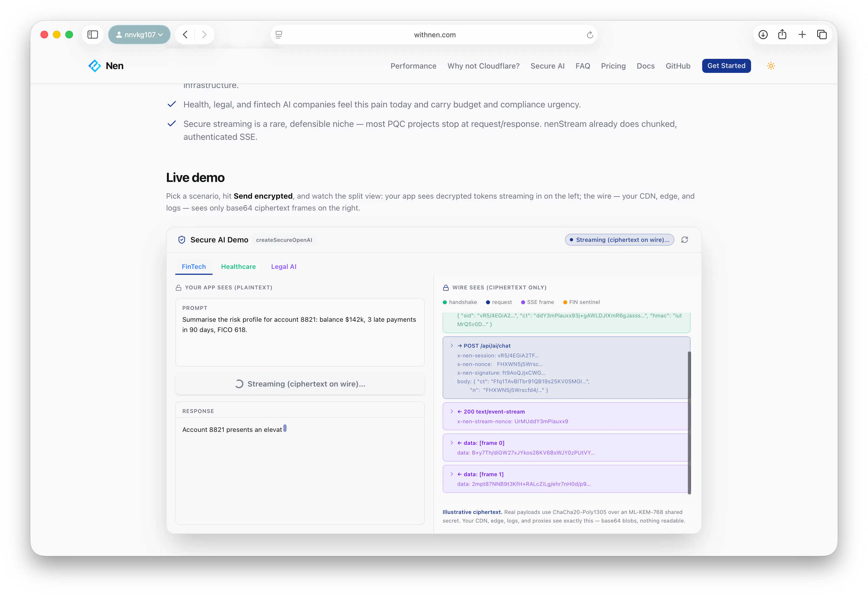Toggle light/dark theme sun icon
The width and height of the screenshot is (868, 596).
pyautogui.click(x=771, y=66)
